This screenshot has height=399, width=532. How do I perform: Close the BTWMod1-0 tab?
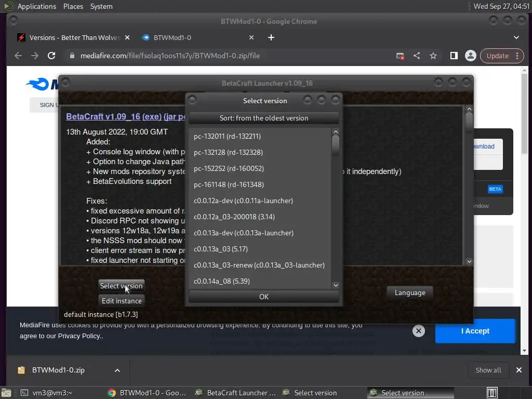251,37
